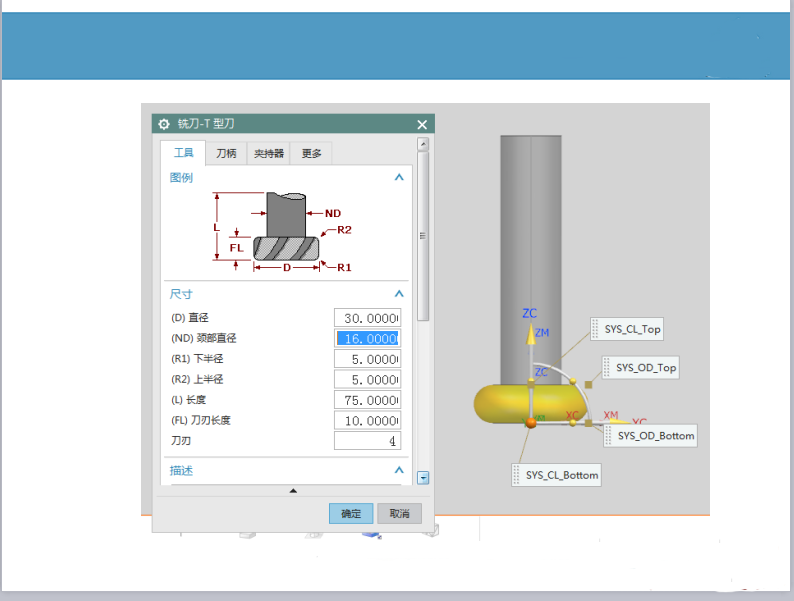The width and height of the screenshot is (794, 601).
Task: Select the orange origin sphere on the tool
Action: [x=531, y=423]
